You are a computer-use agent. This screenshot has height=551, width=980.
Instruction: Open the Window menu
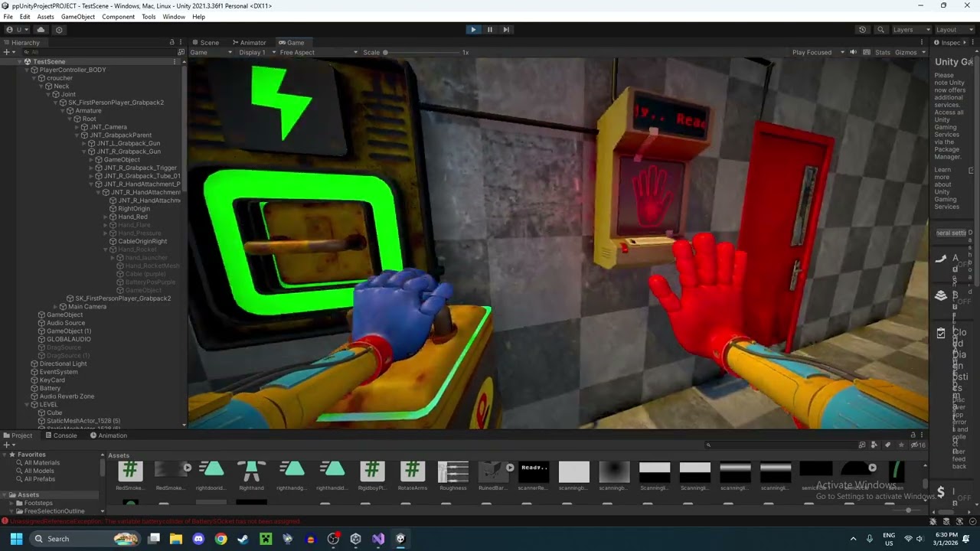(174, 17)
